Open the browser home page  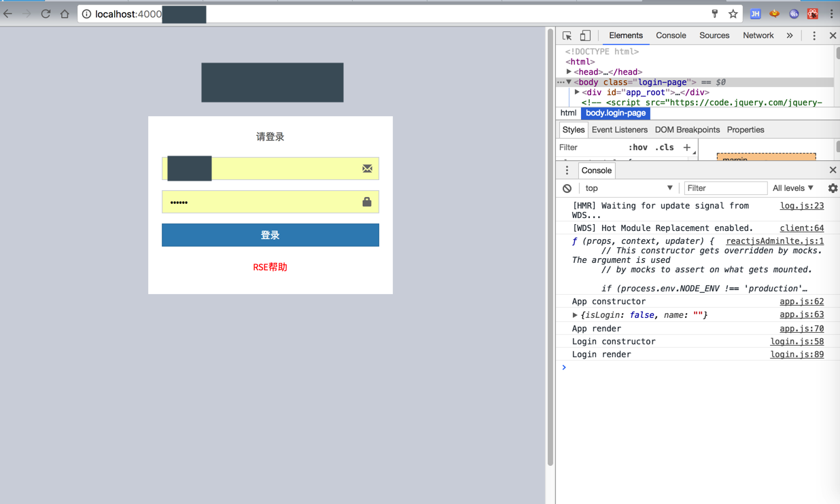pos(65,14)
